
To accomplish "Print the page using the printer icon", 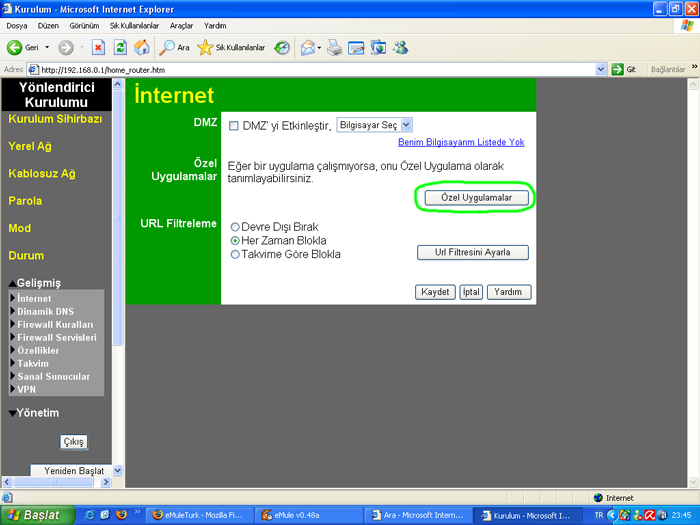I will (x=334, y=47).
